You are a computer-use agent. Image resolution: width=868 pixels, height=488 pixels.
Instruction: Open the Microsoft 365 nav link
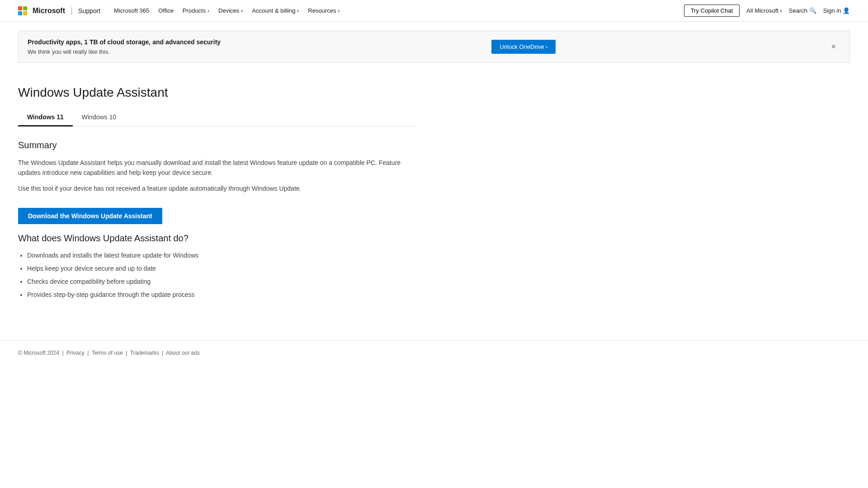point(132,11)
